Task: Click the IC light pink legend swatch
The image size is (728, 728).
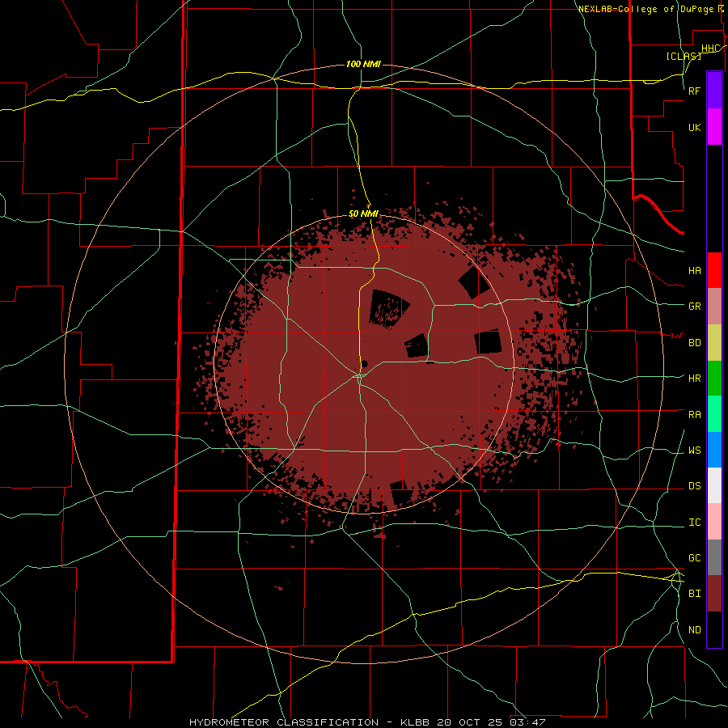Action: coord(714,522)
